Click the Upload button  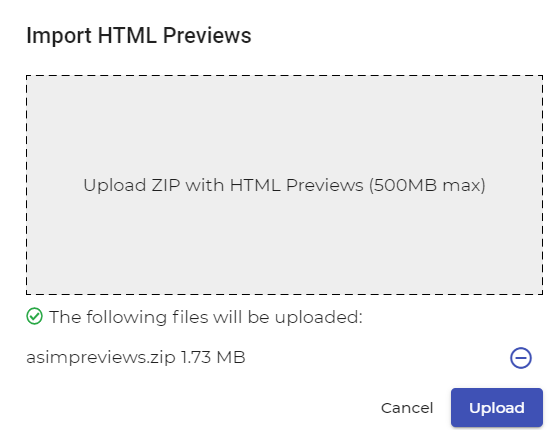click(x=497, y=408)
